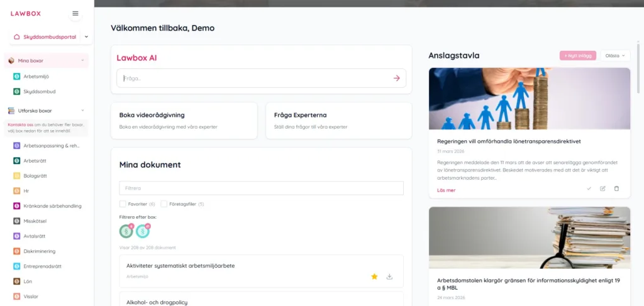Submit Lawbox AI question with arrow icon

coord(396,78)
